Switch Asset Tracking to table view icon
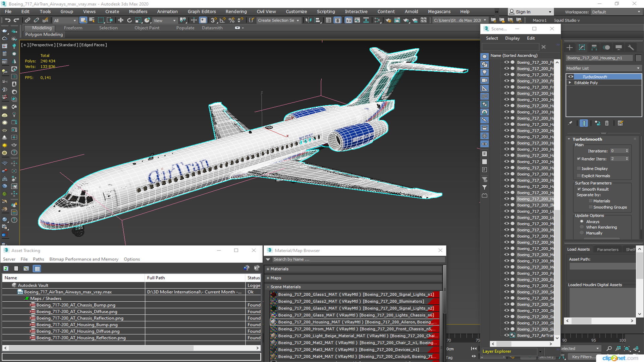This screenshot has width=644, height=362. tap(37, 268)
